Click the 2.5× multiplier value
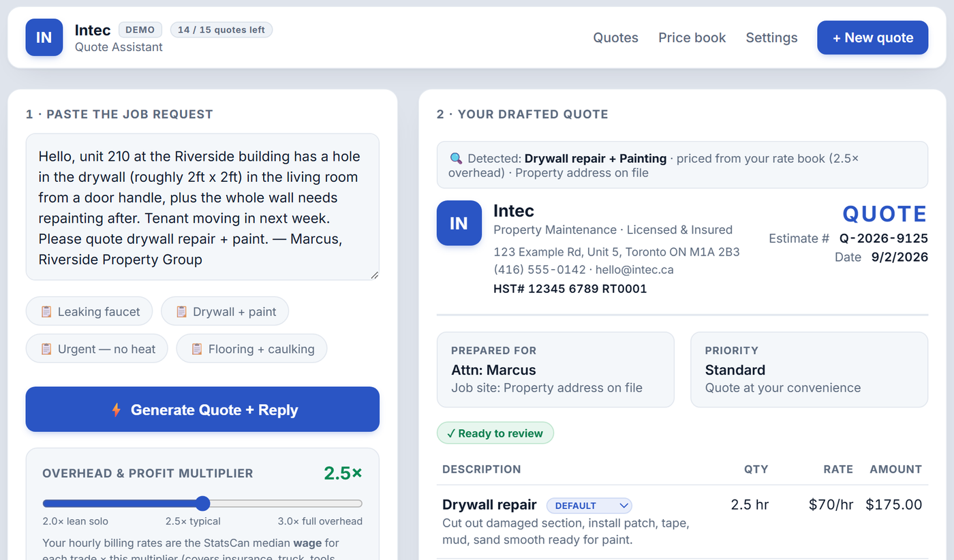The image size is (954, 560). click(x=343, y=473)
